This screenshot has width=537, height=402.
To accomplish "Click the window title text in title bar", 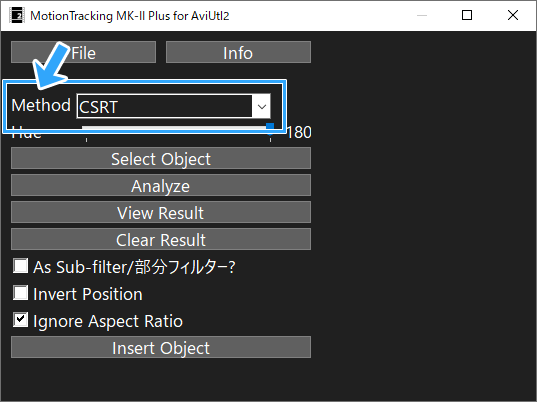I will [x=129, y=16].
